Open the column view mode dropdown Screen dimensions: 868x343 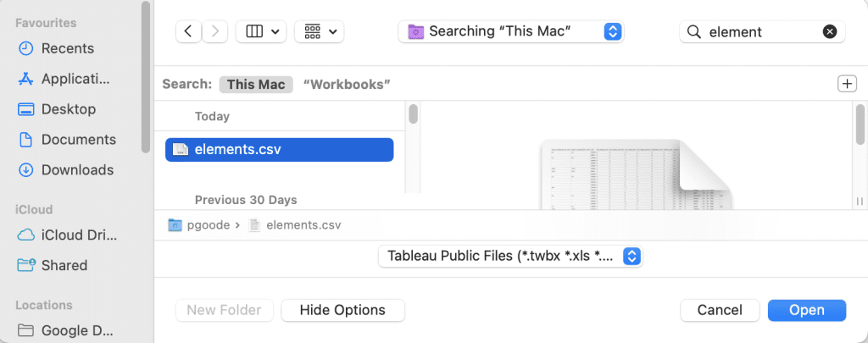point(261,31)
